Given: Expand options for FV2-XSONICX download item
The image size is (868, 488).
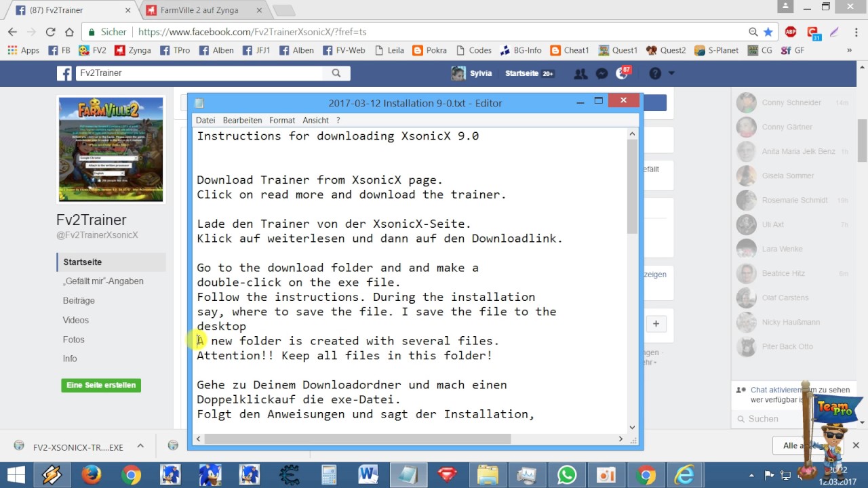Looking at the screenshot, I should tap(140, 446).
